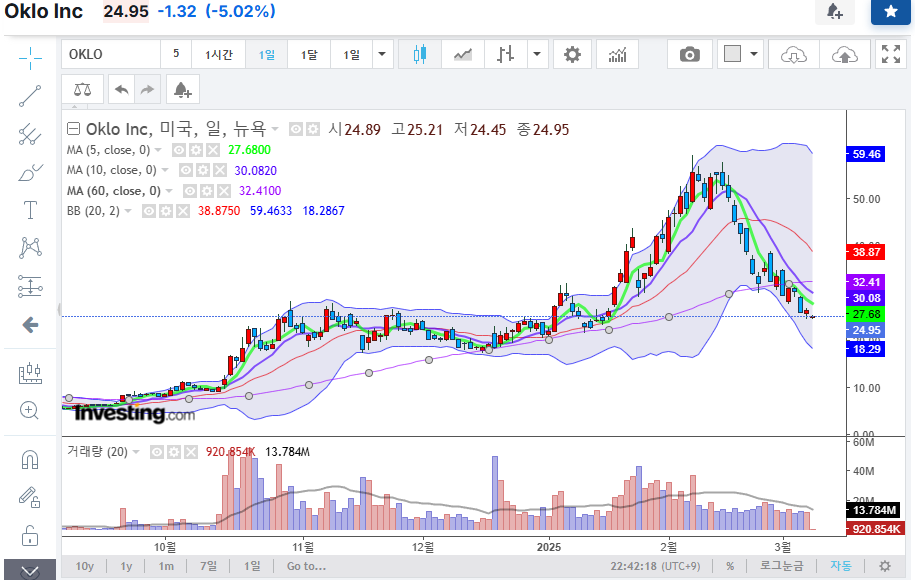
Task: Click the chart layout square swatch
Action: [732, 54]
